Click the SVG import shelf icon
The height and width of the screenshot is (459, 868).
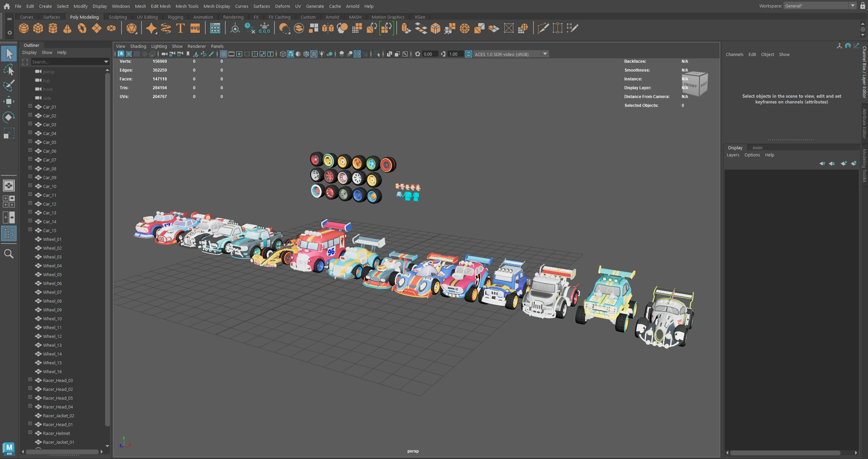pyautogui.click(x=195, y=28)
